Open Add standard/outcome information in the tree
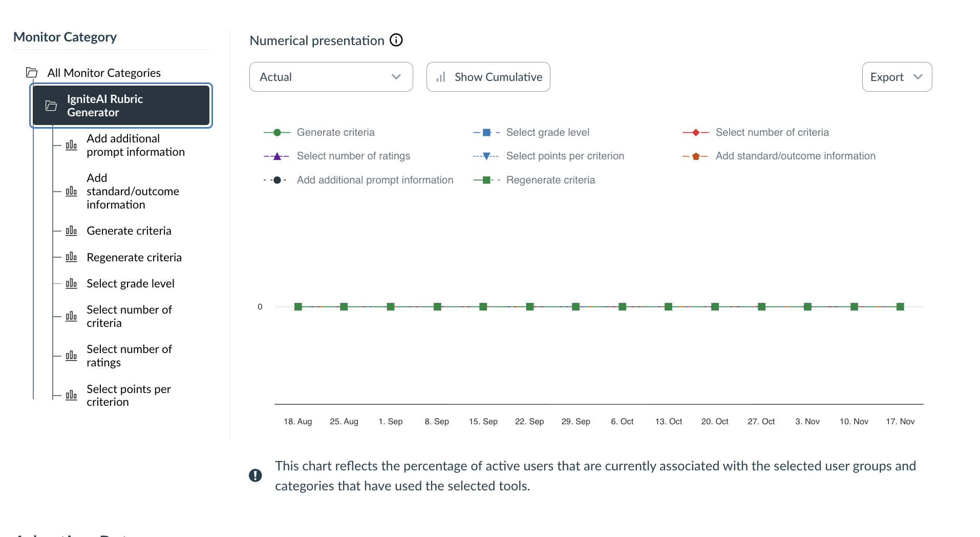Image resolution: width=980 pixels, height=537 pixels. point(133,191)
